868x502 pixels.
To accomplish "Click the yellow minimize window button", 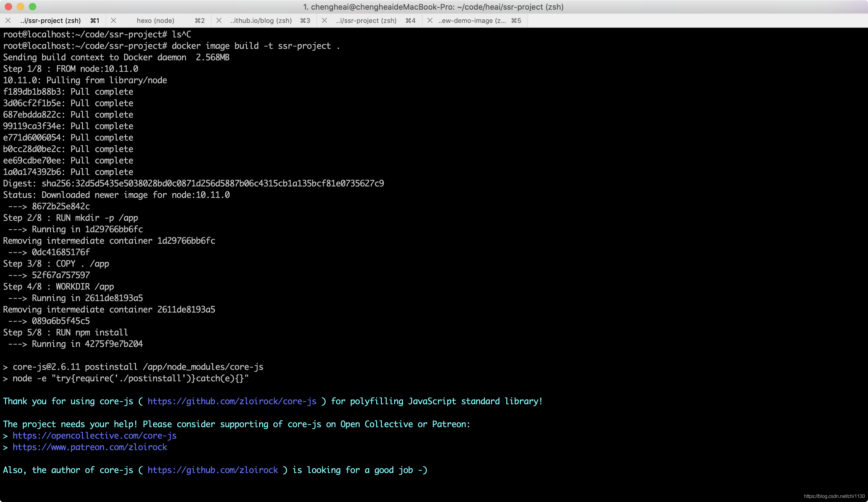I will (21, 7).
